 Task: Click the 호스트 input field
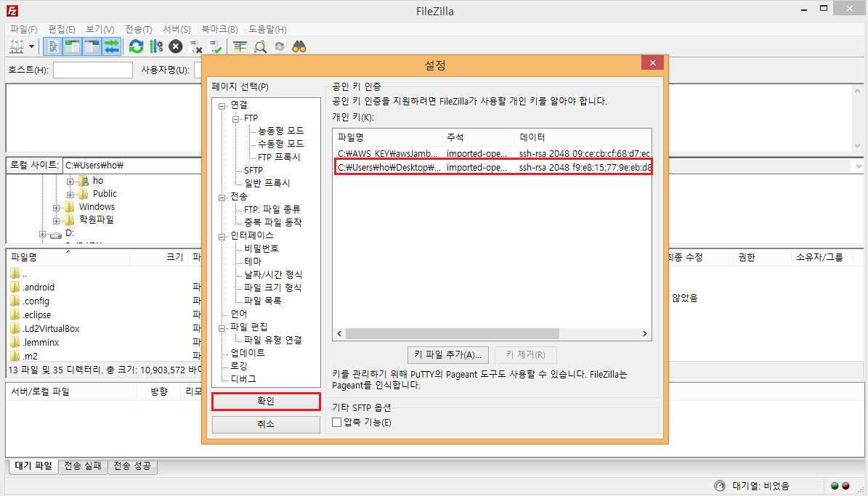(x=92, y=70)
